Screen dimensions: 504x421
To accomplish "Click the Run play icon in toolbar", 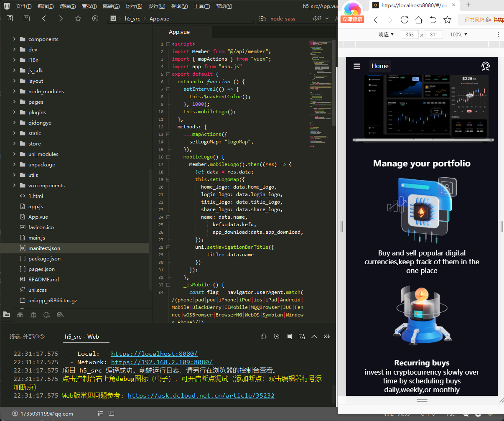I will tap(95, 18).
